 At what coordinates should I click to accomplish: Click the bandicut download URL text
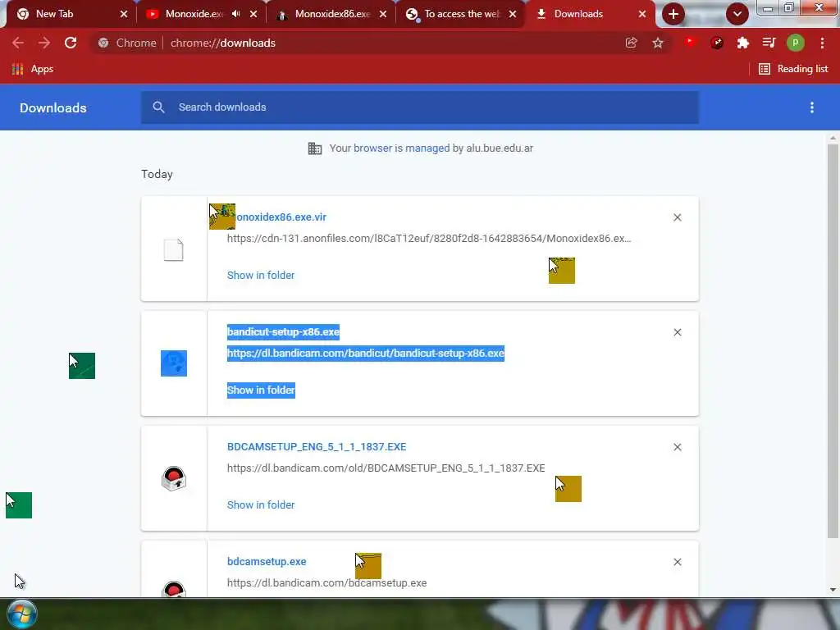pos(365,354)
